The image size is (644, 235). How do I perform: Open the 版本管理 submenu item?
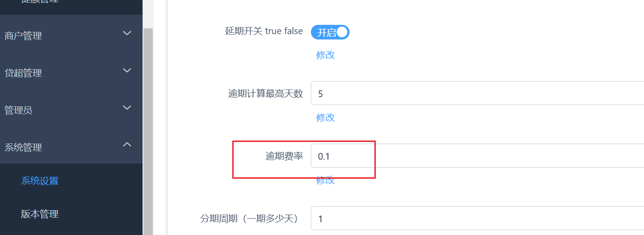pyautogui.click(x=40, y=214)
